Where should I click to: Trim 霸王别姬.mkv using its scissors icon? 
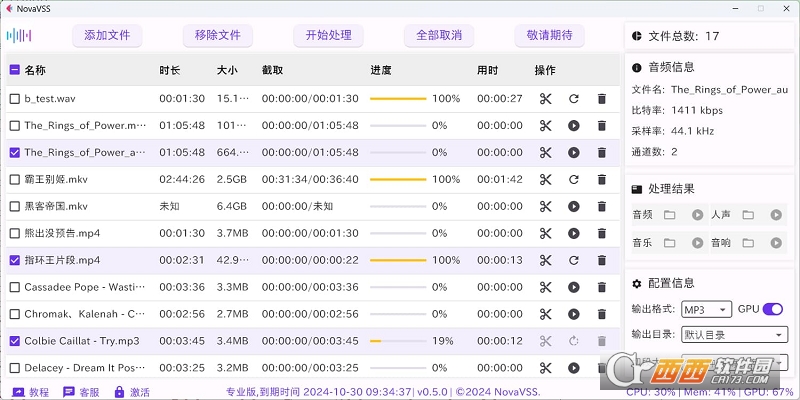[546, 180]
